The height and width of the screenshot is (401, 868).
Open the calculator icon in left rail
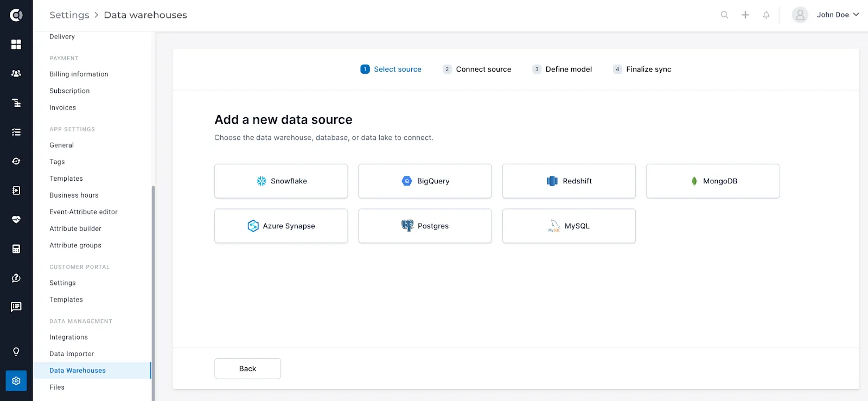tap(16, 249)
